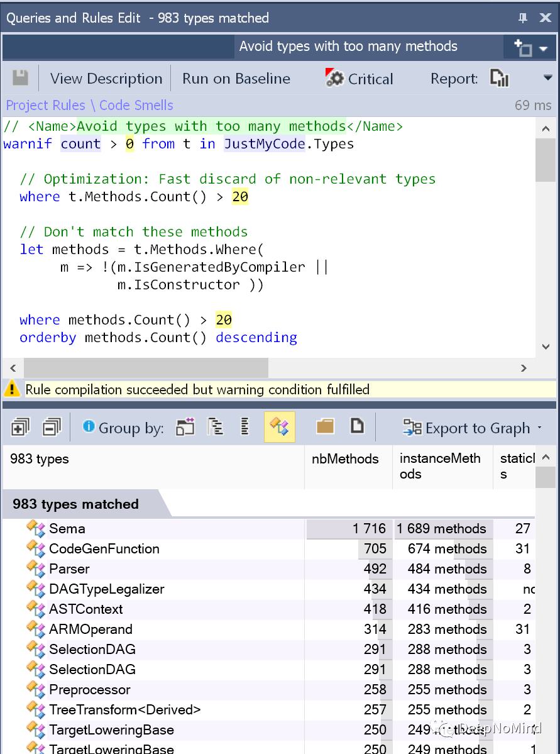Screen dimensions: 560x754
Task: Select the CodeGenFunction type row
Action: pyautogui.click(x=269, y=548)
